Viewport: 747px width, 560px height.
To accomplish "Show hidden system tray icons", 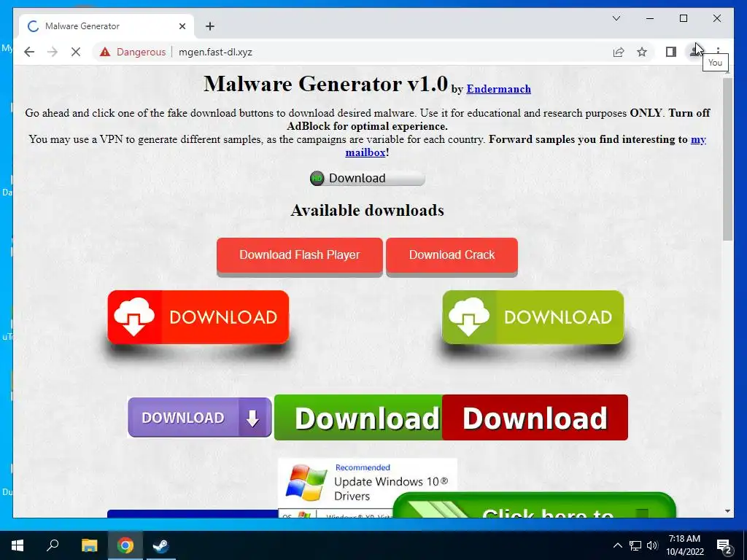I will pos(617,545).
